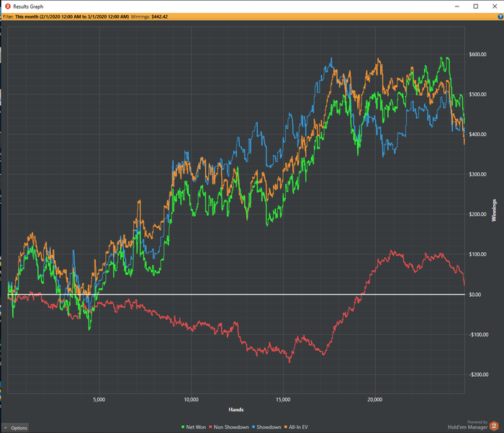Image resolution: width=504 pixels, height=433 pixels.
Task: Click the orange All-In EV color swatch
Action: (x=286, y=427)
